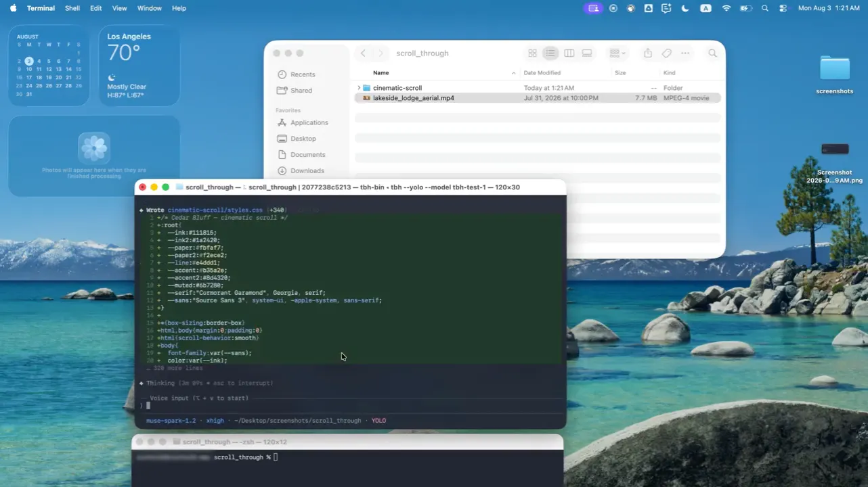Click the folder proxy icon in terminal title

pos(179,187)
